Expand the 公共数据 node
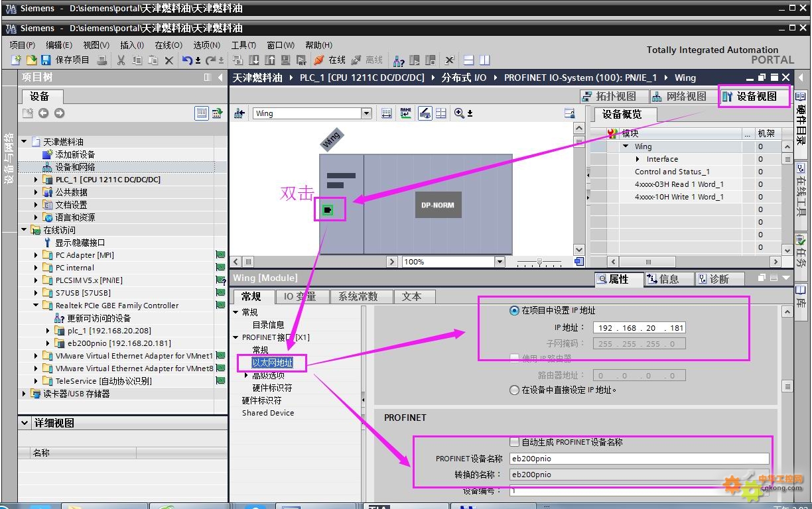This screenshot has height=509, width=812. [x=36, y=192]
